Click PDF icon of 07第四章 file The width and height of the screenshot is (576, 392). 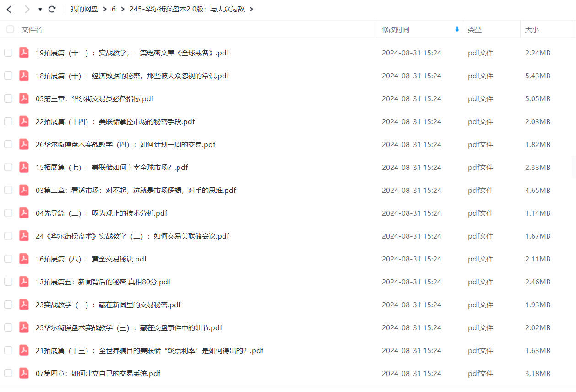point(24,373)
